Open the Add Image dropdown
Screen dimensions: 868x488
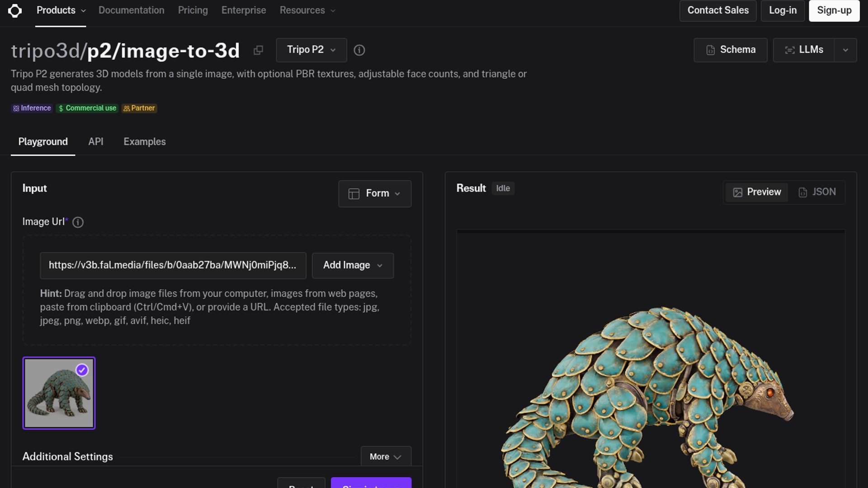[353, 265]
